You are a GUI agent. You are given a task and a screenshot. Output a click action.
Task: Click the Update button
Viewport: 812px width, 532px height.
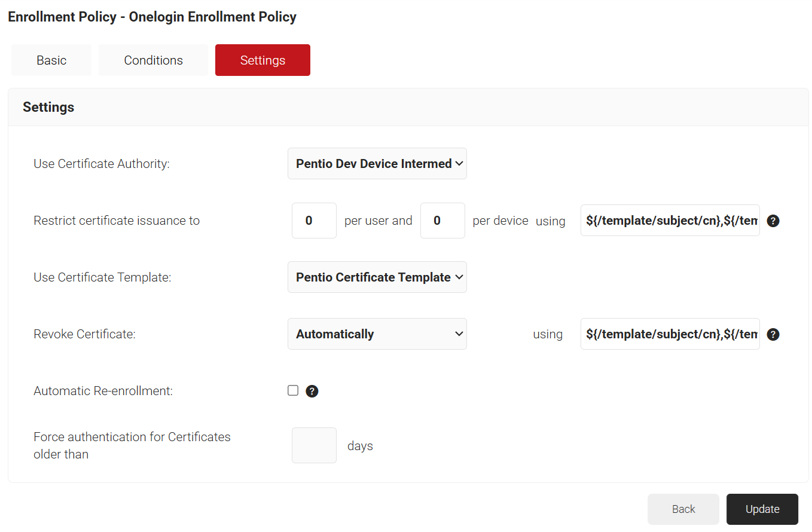(762, 509)
